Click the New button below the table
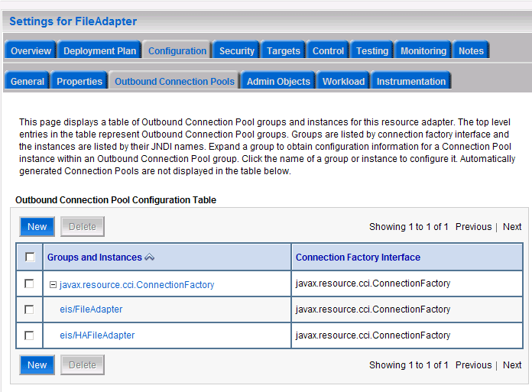Screen dimensions: 532x392 [x=37, y=364]
